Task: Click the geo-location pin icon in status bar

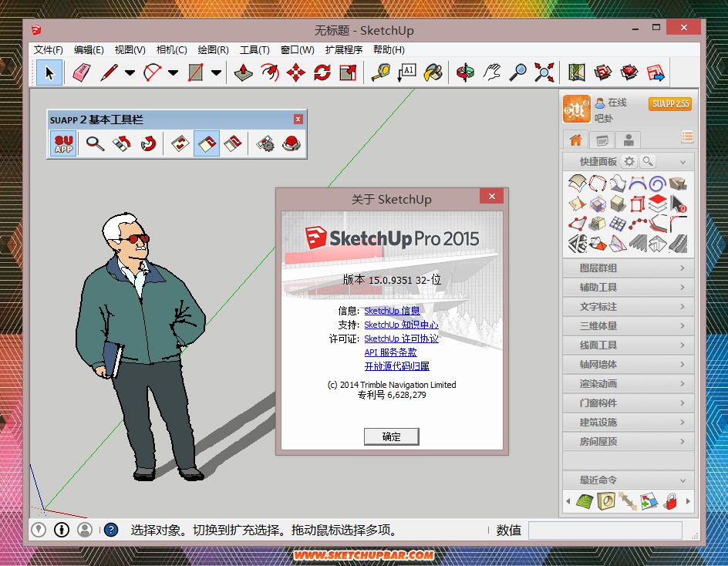Action: tap(39, 530)
